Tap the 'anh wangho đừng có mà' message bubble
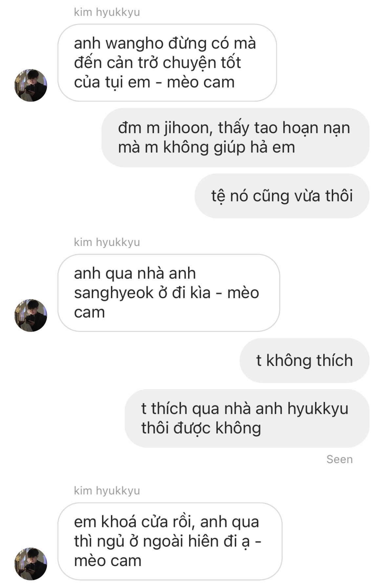The width and height of the screenshot is (384, 588). [x=167, y=63]
